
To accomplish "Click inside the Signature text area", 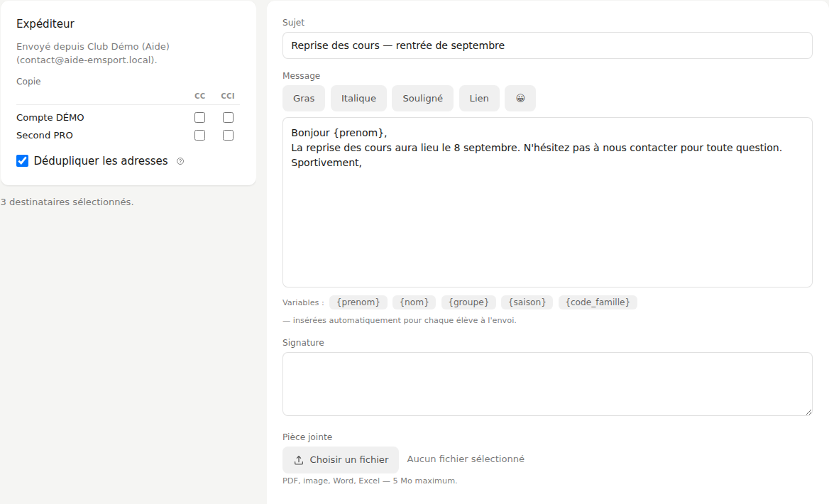I will (547, 384).
